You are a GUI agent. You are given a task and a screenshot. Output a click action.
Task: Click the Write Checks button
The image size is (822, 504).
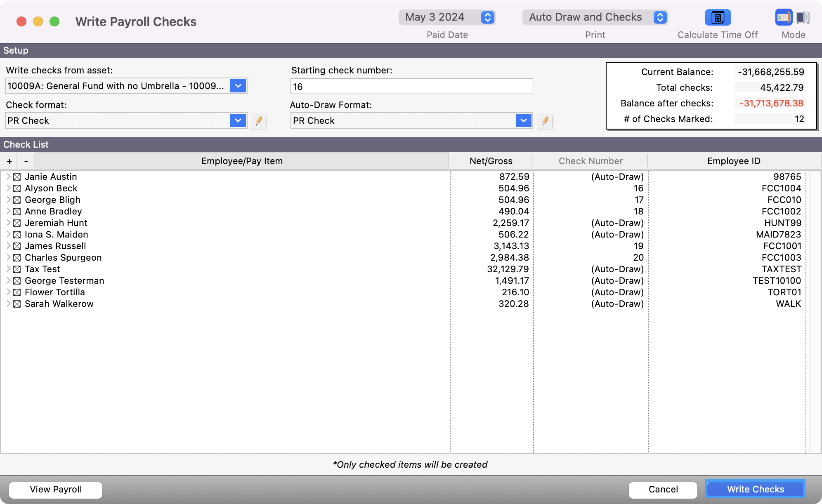tap(755, 490)
